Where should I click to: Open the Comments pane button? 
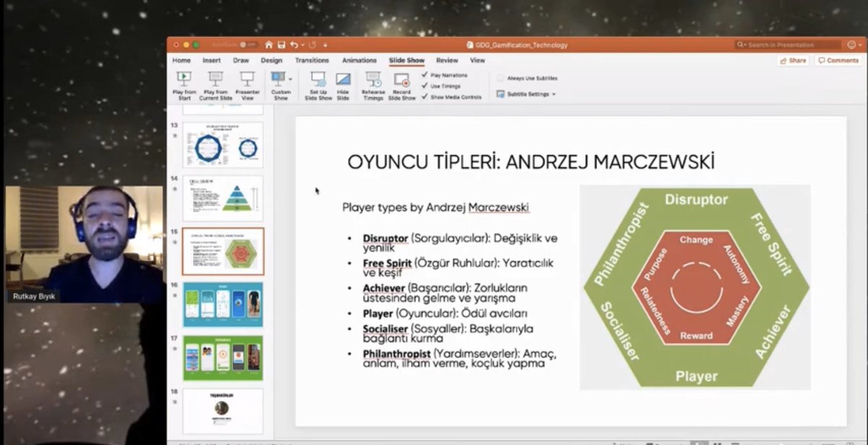pyautogui.click(x=838, y=61)
